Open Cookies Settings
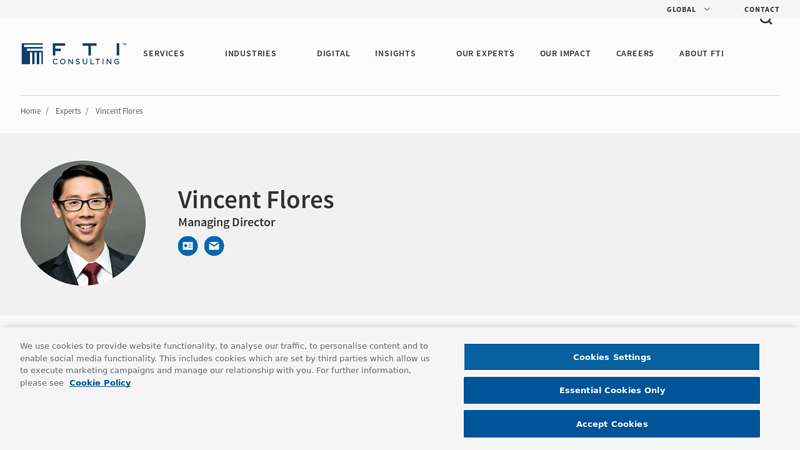 (x=612, y=357)
